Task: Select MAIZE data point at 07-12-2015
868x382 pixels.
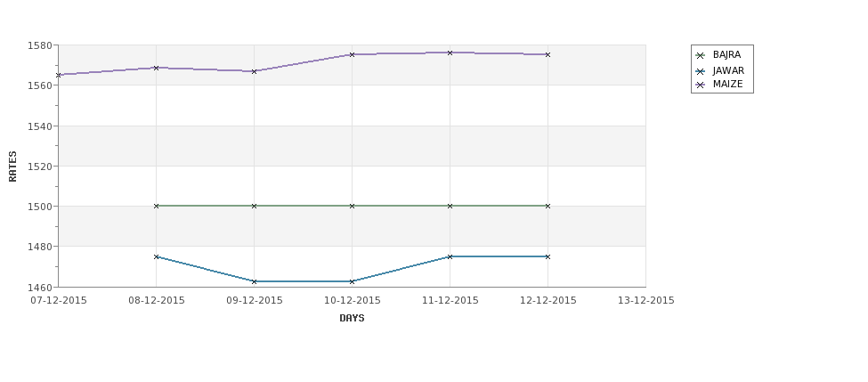Action: coord(59,75)
